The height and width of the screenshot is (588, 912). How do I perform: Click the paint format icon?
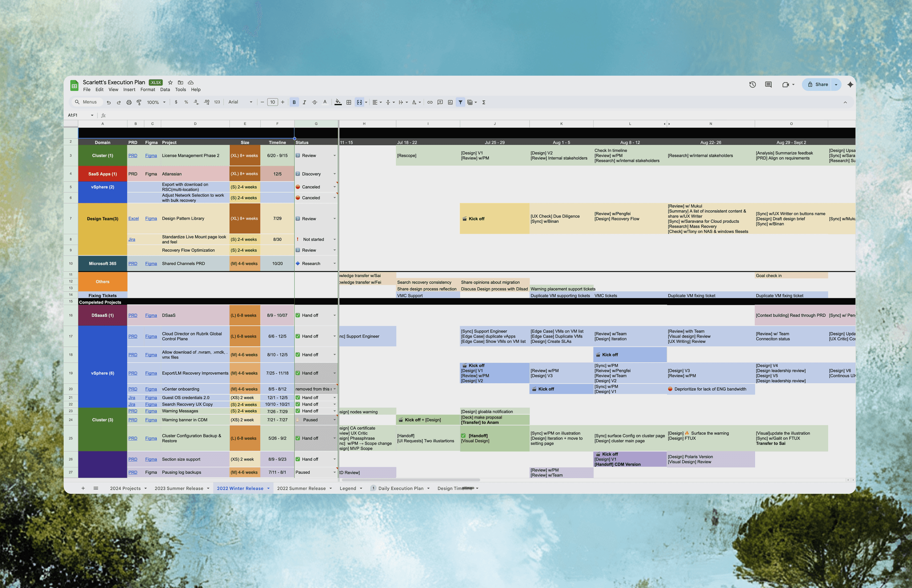pos(139,102)
